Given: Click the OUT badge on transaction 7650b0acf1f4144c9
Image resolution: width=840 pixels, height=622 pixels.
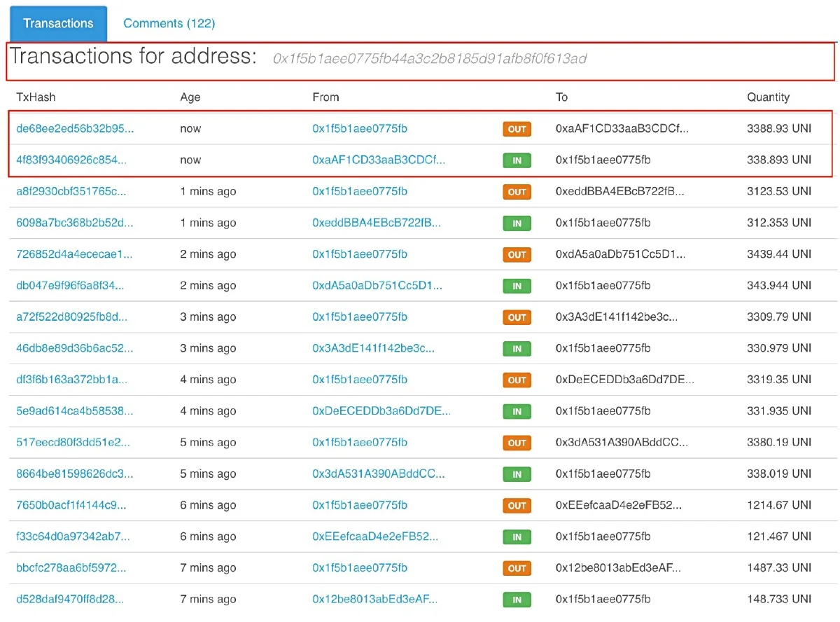Looking at the screenshot, I should [517, 505].
